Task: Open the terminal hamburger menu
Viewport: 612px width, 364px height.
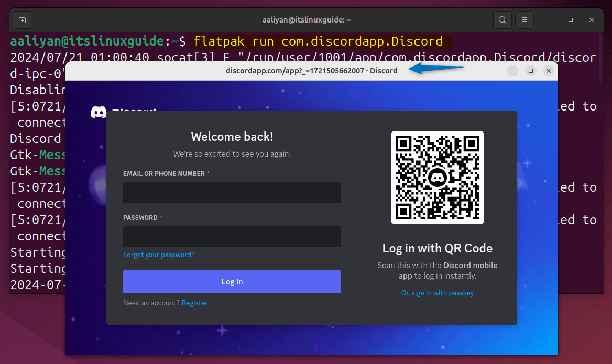Action: click(x=524, y=19)
